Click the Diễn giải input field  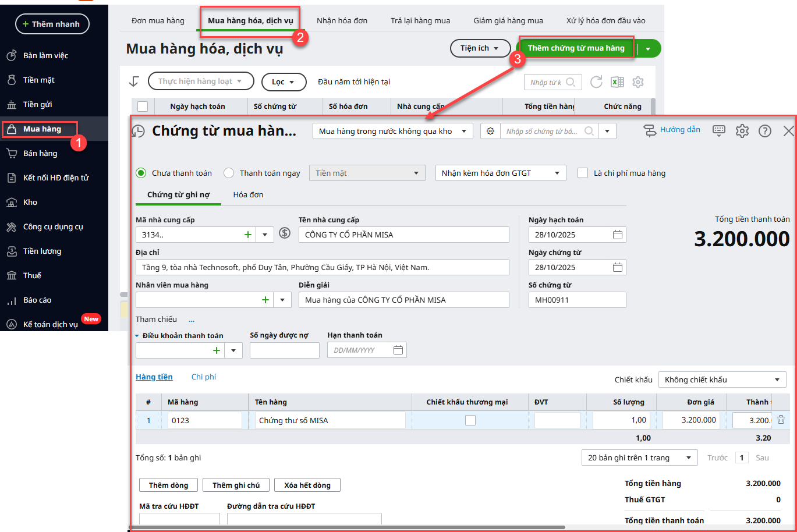point(403,300)
